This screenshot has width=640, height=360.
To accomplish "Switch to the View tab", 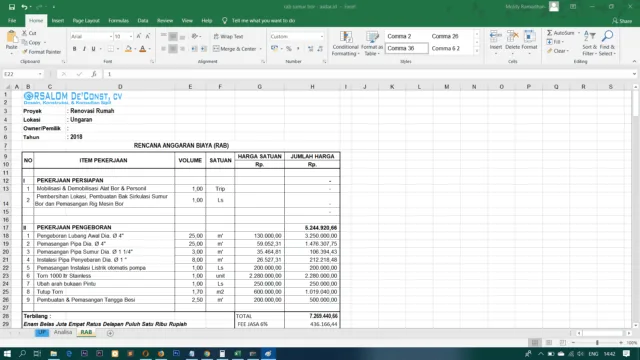I will tap(187, 20).
